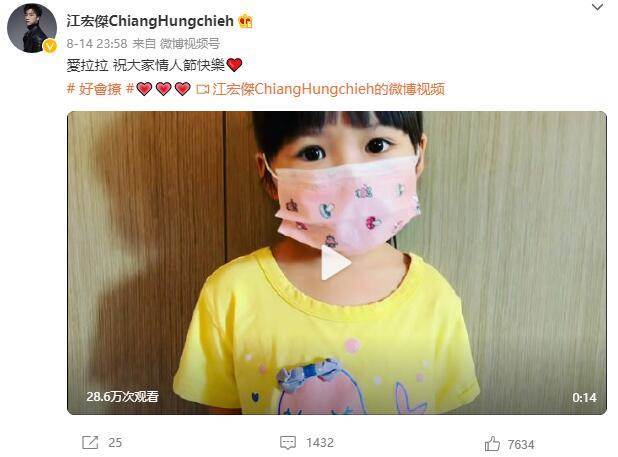This screenshot has width=618, height=457.
Task: Click the yellow verified badge on avatar
Action: tap(50, 46)
